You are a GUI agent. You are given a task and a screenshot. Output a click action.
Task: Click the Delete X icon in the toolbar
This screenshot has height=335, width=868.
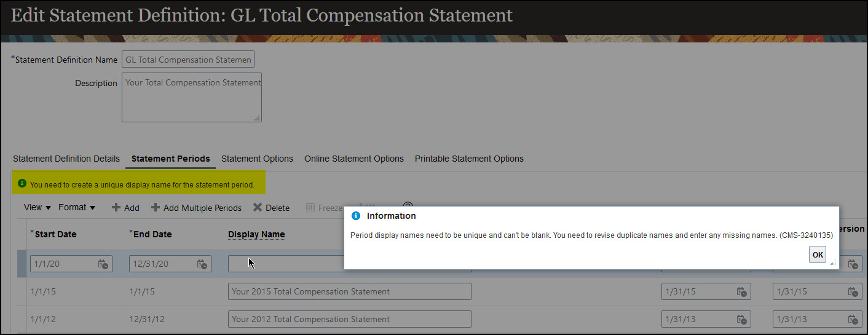258,208
